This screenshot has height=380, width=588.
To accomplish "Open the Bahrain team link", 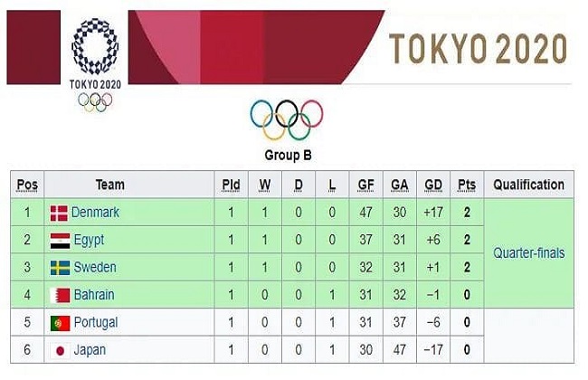I will [94, 295].
